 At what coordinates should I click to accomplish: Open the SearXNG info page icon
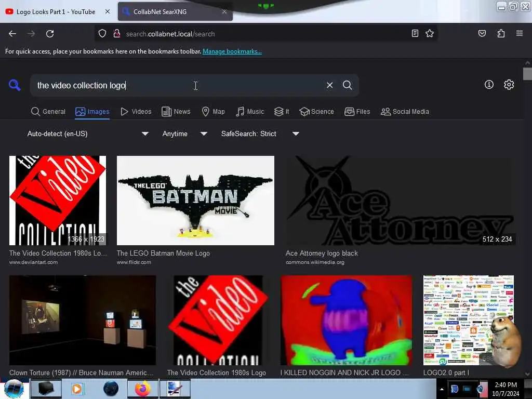(489, 85)
